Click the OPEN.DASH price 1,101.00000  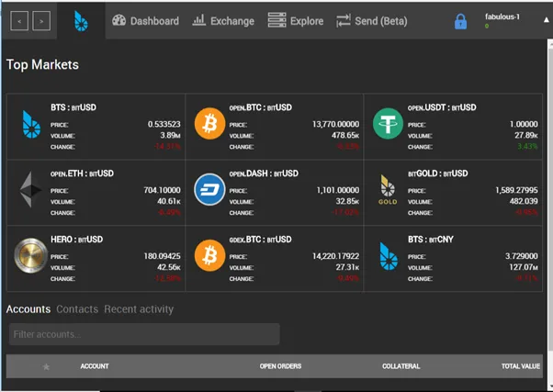pyautogui.click(x=338, y=190)
